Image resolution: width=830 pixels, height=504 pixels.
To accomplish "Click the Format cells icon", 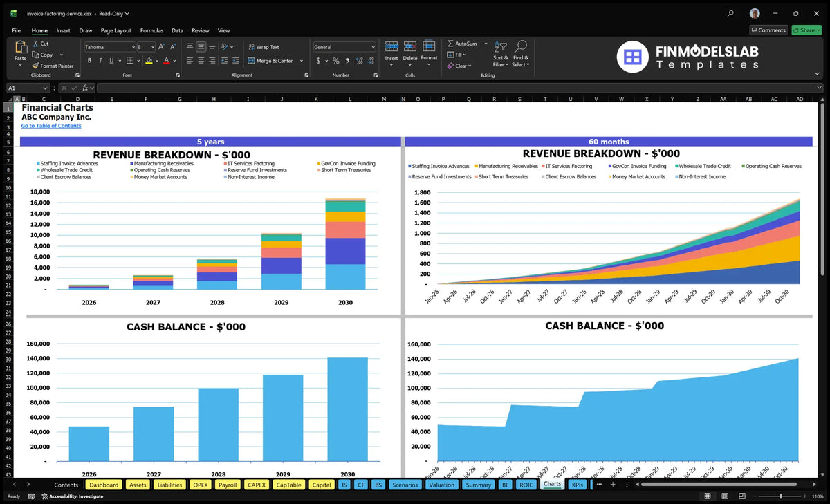I will pos(430,46).
